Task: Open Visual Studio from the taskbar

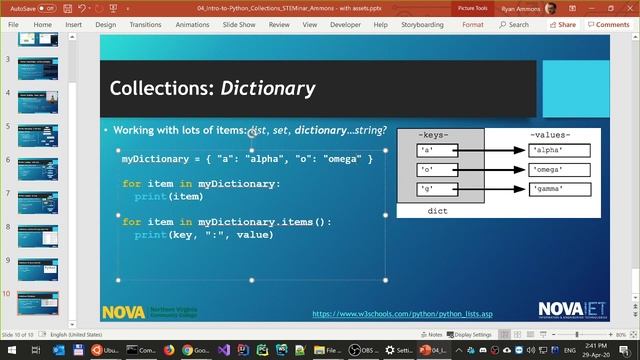Action: point(224,350)
